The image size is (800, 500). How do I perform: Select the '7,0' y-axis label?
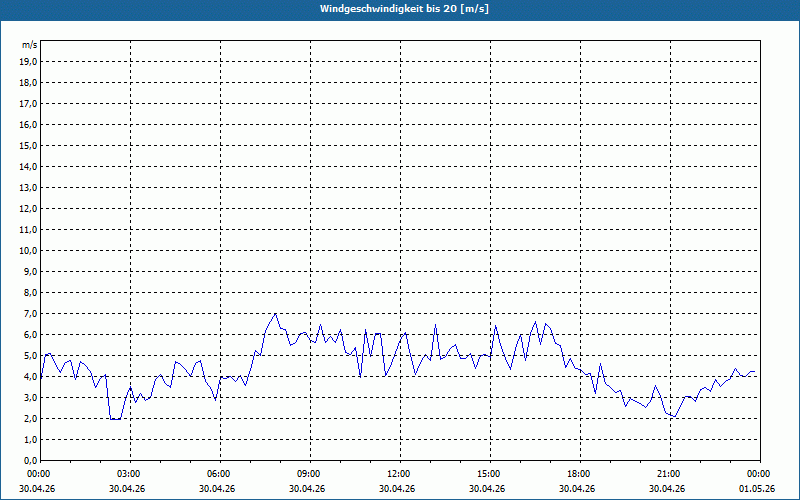coord(31,313)
